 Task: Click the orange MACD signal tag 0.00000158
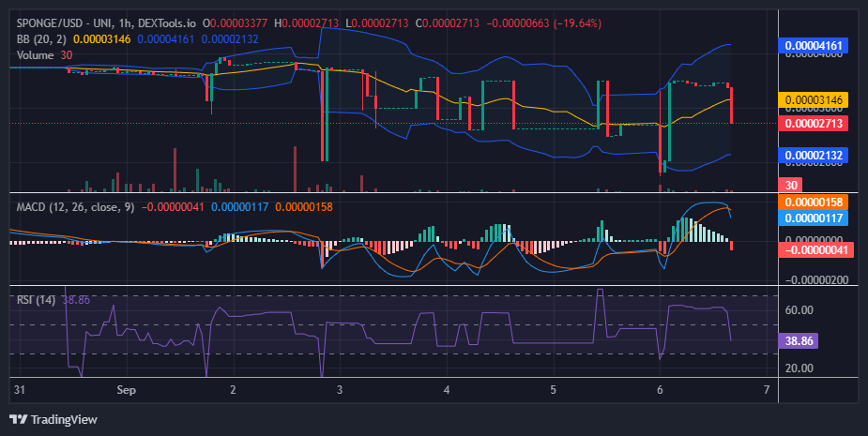pos(814,202)
